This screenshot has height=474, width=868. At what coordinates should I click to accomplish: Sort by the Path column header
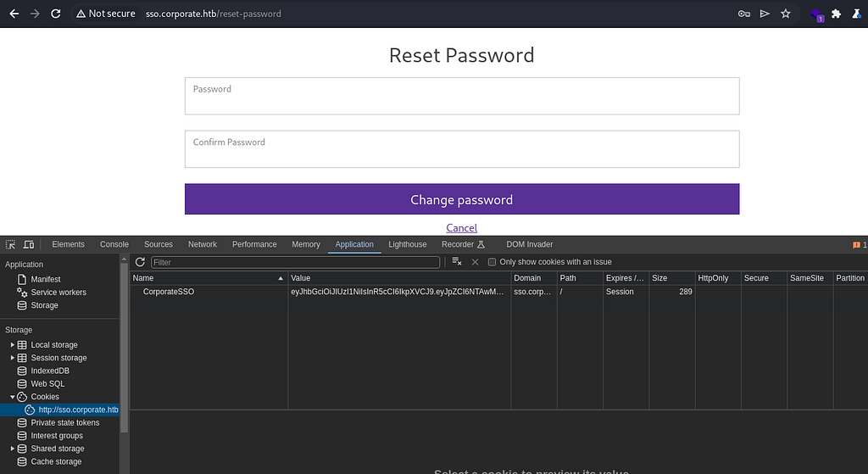(x=580, y=278)
